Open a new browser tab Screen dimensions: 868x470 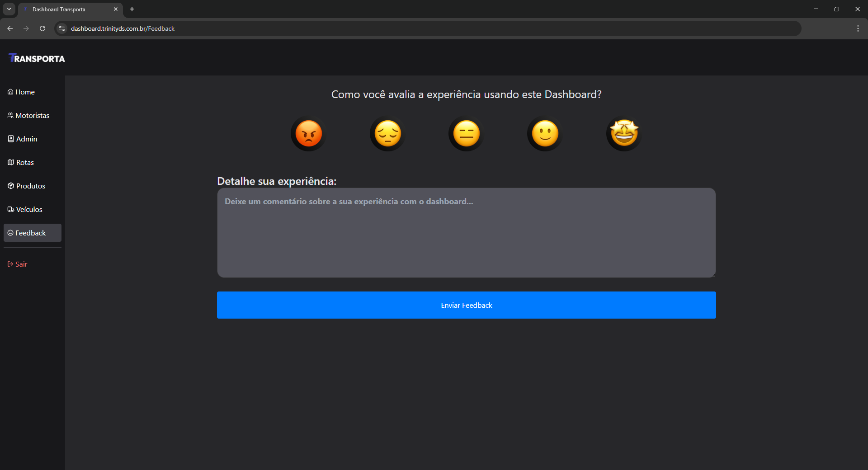132,9
